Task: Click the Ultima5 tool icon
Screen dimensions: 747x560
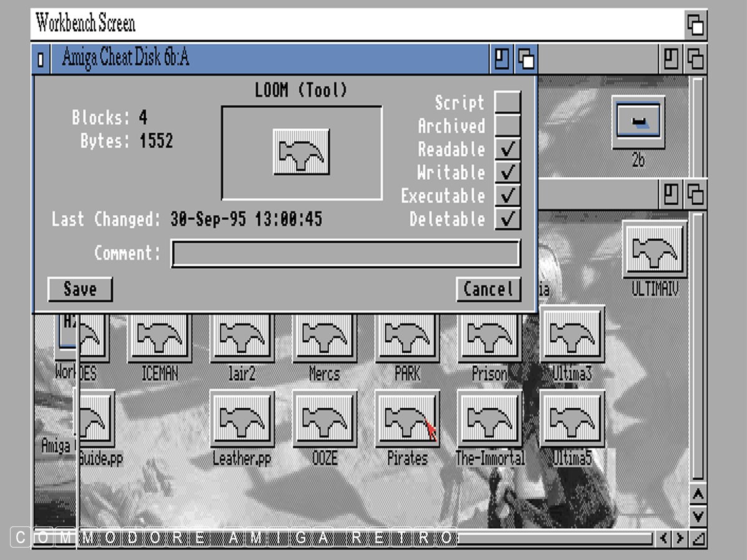Action: coord(572,418)
